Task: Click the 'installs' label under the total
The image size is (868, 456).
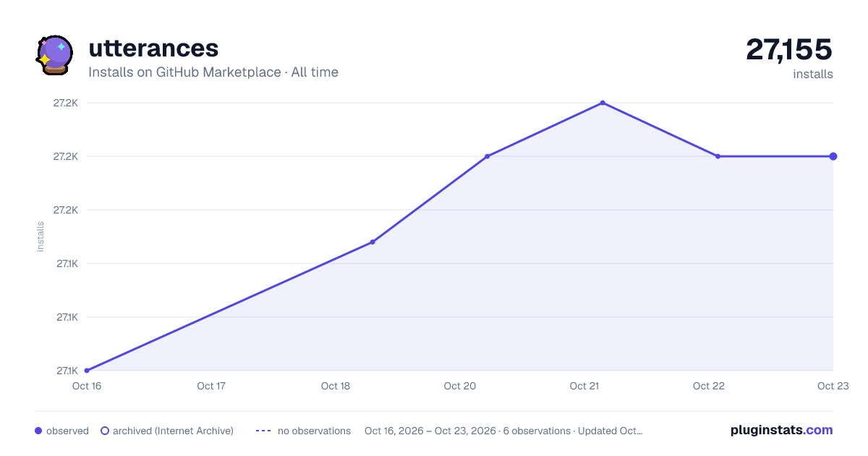Action: pyautogui.click(x=813, y=74)
